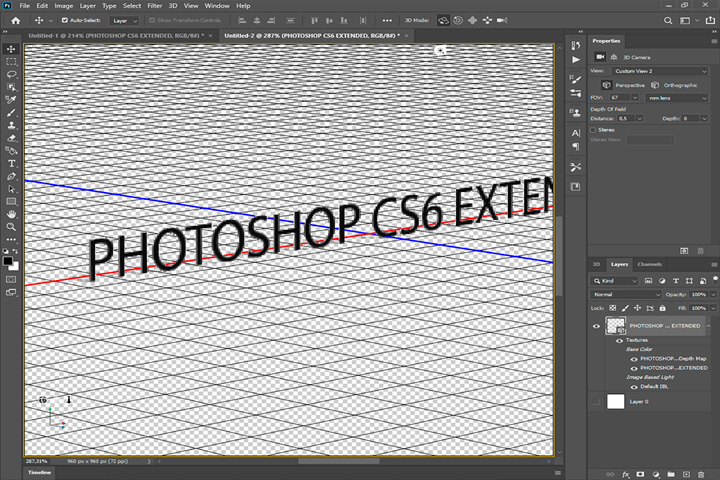
Task: Open the Kind filter dropdown
Action: tap(614, 281)
